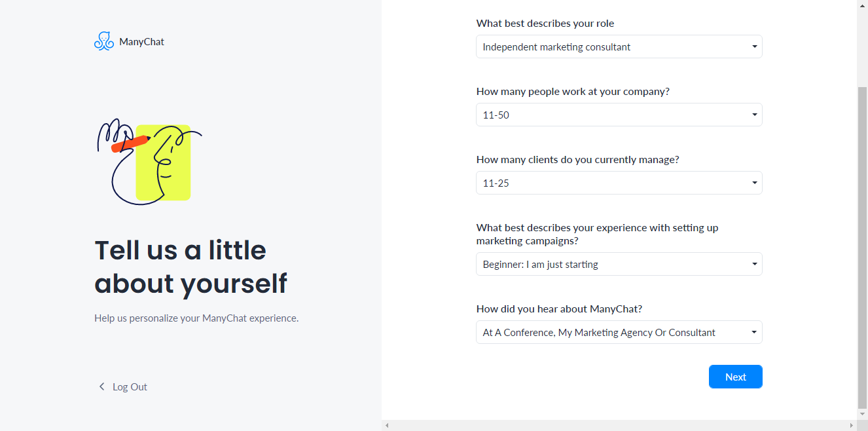
Task: Expand the marketing experience dropdown showing Beginner
Action: pyautogui.click(x=619, y=264)
